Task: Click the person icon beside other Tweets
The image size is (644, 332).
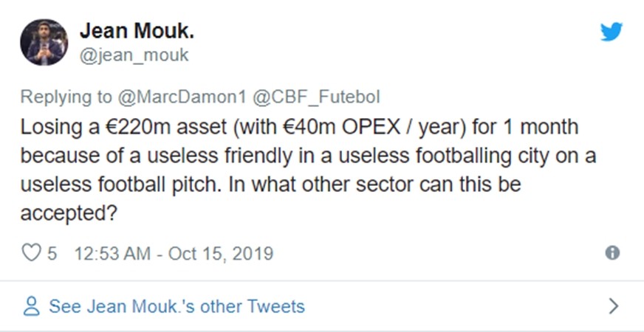Action: (31, 306)
